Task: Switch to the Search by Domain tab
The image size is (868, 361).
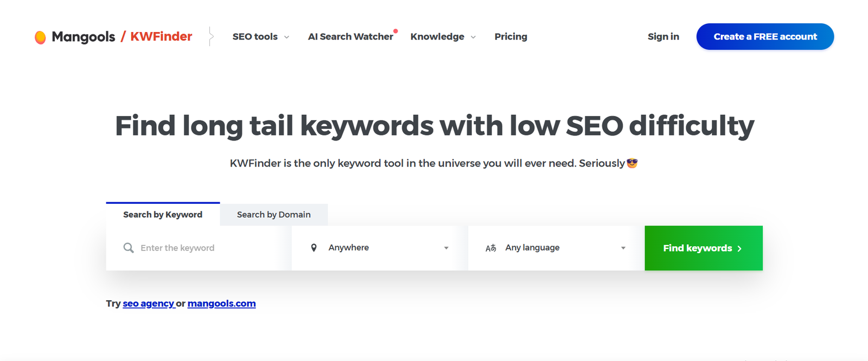Action: coord(273,214)
